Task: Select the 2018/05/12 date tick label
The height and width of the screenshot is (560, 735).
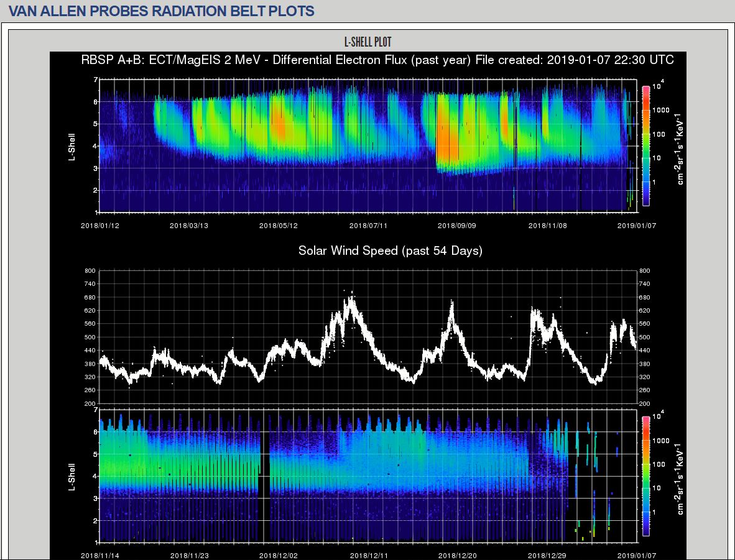Action: (x=279, y=226)
